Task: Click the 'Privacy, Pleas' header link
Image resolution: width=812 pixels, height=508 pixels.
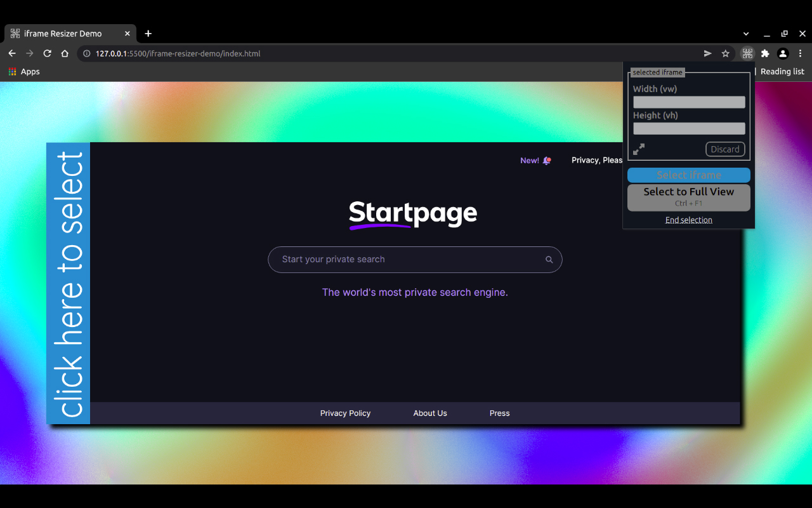Action: tap(597, 160)
